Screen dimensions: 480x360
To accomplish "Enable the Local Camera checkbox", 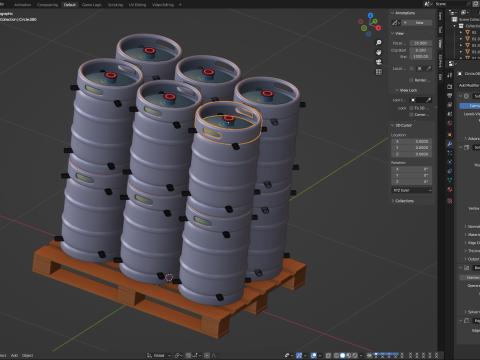I will [x=411, y=68].
